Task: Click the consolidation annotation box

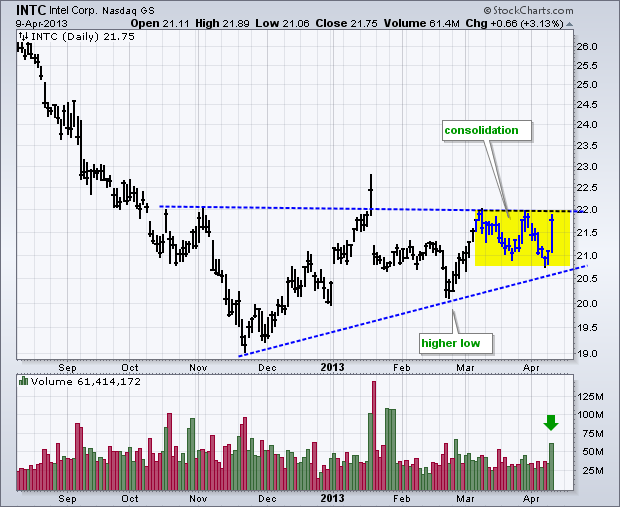Action: pos(486,131)
